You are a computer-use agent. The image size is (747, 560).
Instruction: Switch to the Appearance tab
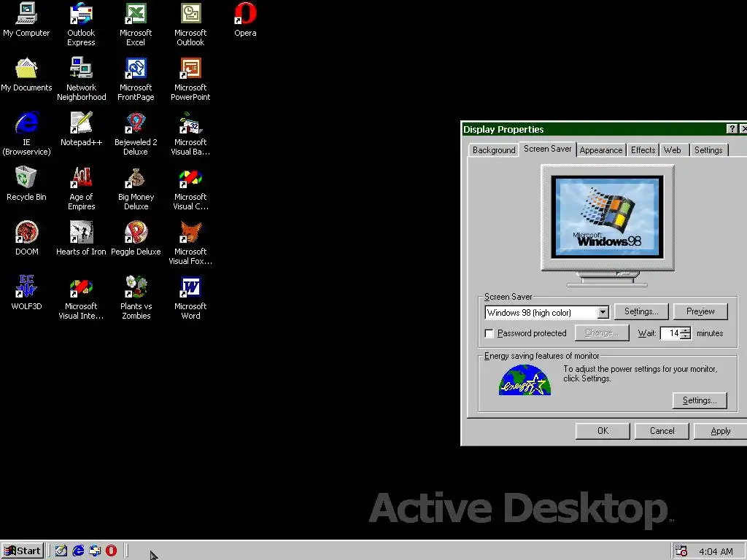pos(601,150)
